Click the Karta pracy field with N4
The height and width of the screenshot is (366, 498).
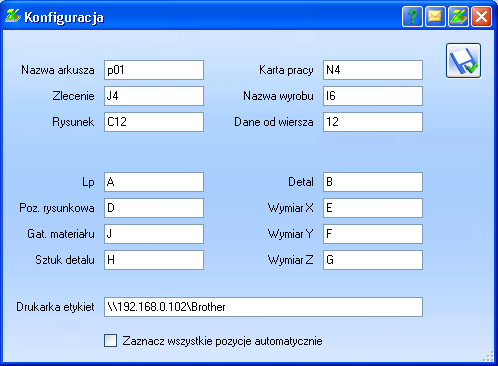[x=373, y=70]
